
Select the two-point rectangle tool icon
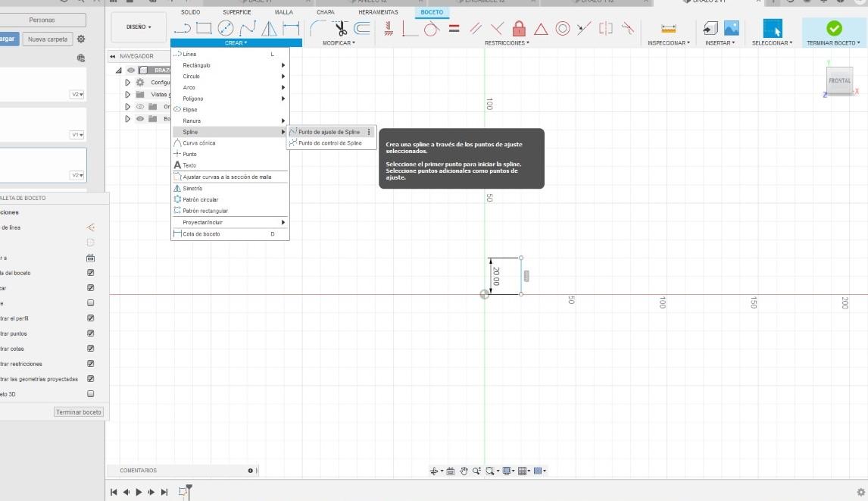(x=204, y=29)
